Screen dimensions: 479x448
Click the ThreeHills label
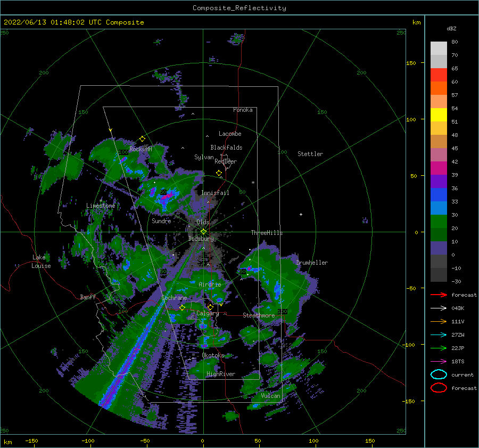267,233
